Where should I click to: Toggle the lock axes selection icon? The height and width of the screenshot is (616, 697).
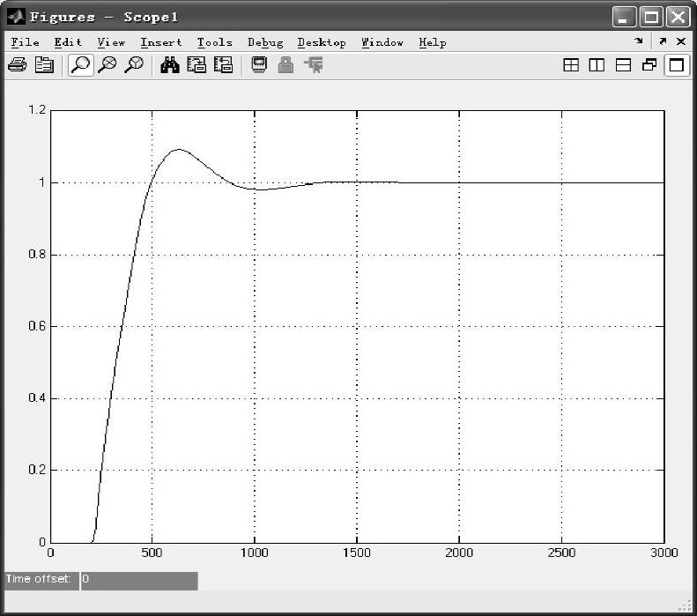pyautogui.click(x=285, y=65)
